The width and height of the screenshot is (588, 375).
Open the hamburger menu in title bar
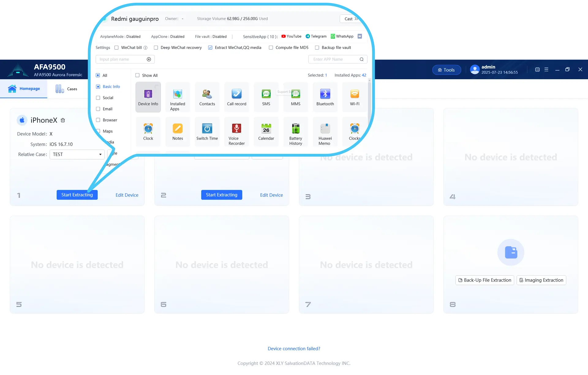pyautogui.click(x=546, y=70)
